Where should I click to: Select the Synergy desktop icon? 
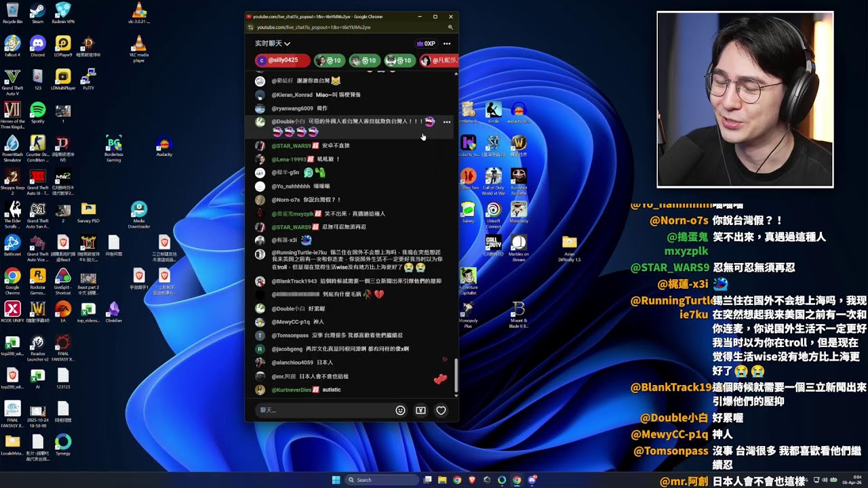(x=63, y=445)
